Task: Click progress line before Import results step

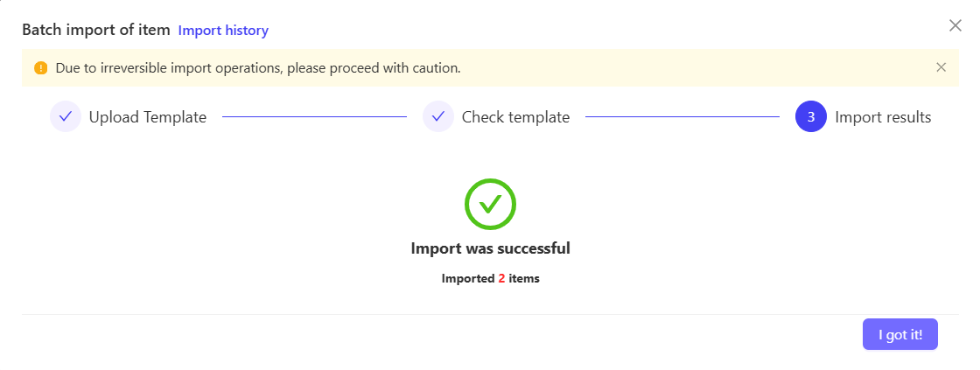Action: (x=682, y=117)
